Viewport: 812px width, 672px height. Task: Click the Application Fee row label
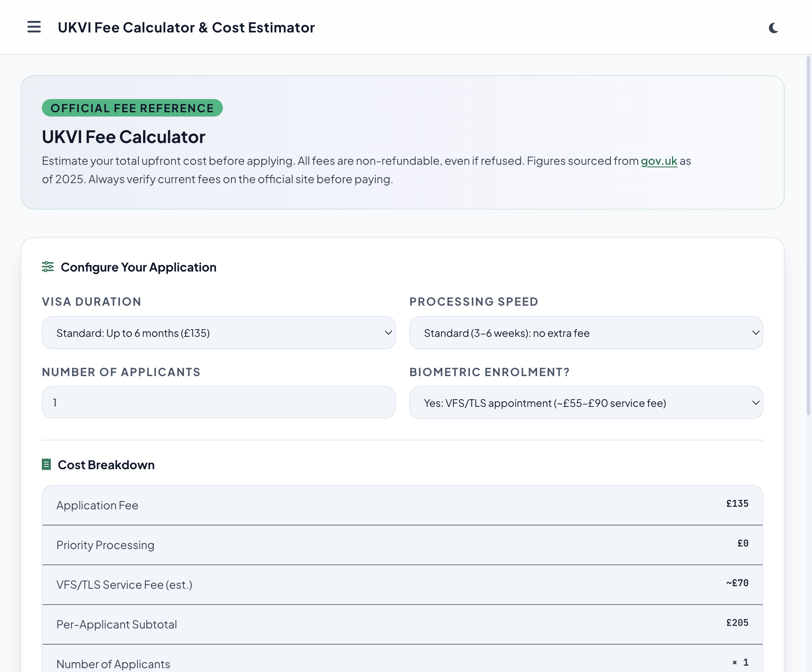97,505
